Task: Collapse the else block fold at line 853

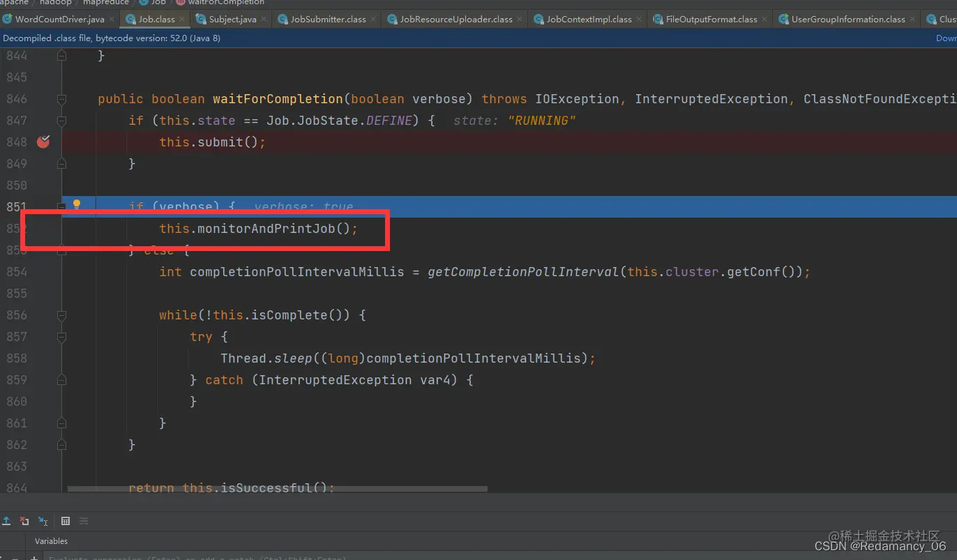Action: point(61,250)
